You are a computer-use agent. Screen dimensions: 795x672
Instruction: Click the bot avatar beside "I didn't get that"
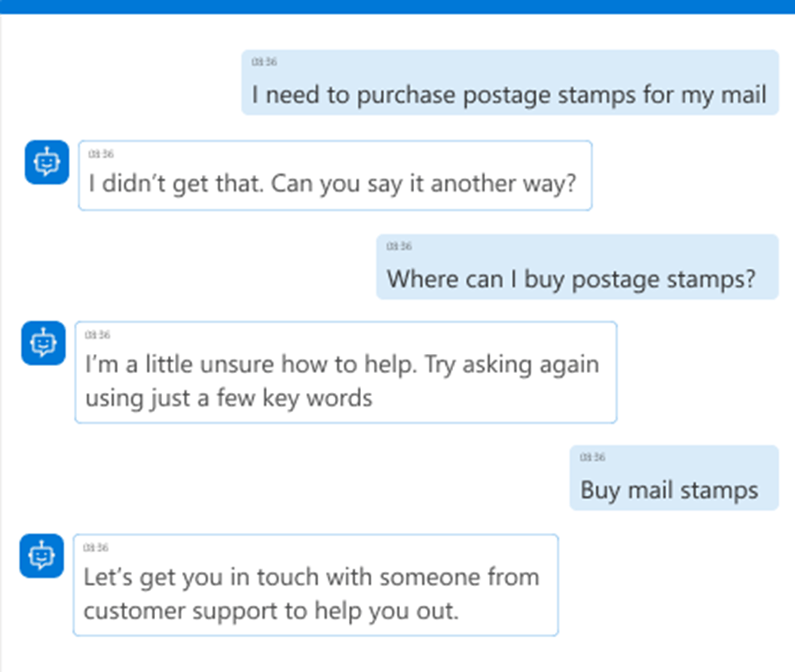(47, 162)
